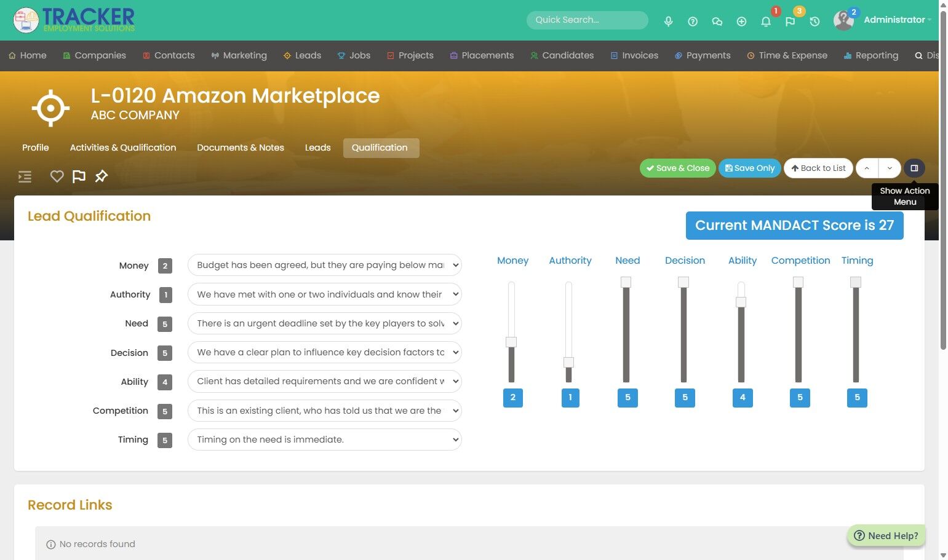Screen dimensions: 948x560
Task: Open the chat messages icon
Action: tap(717, 22)
